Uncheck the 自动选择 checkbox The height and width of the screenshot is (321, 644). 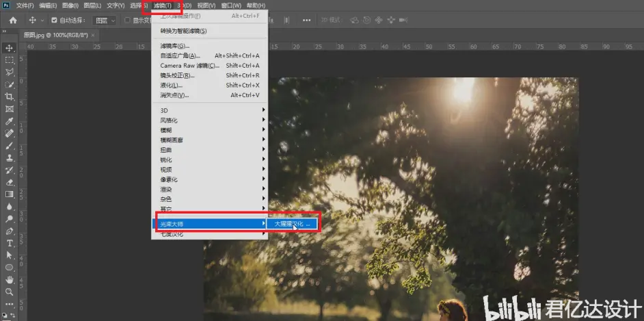click(x=54, y=20)
